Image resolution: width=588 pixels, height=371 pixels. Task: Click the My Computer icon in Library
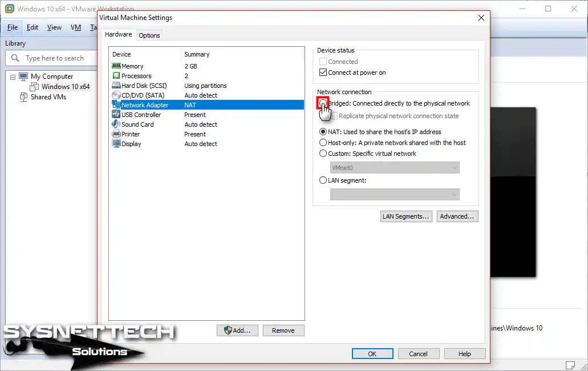pyautogui.click(x=23, y=76)
